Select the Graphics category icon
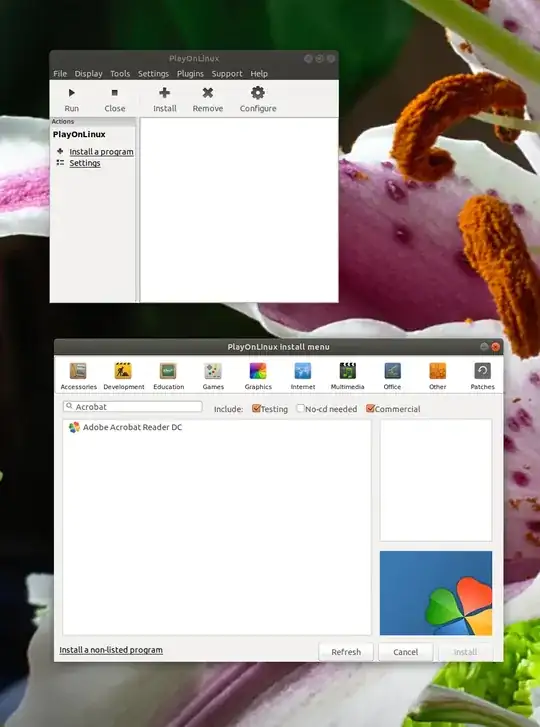The height and width of the screenshot is (727, 540). 258,371
